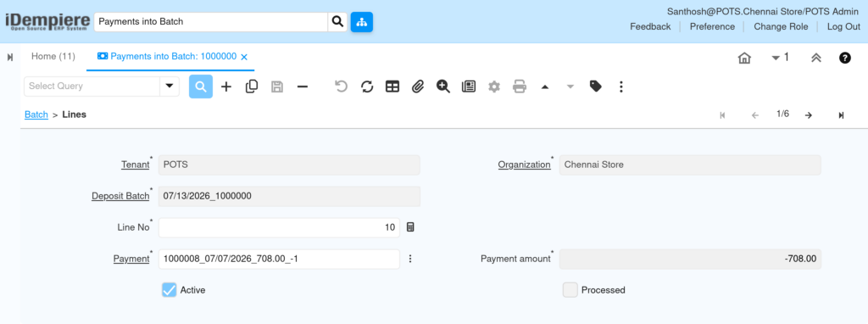
Task: Click the Organization Chennai Store field
Action: coord(690,165)
